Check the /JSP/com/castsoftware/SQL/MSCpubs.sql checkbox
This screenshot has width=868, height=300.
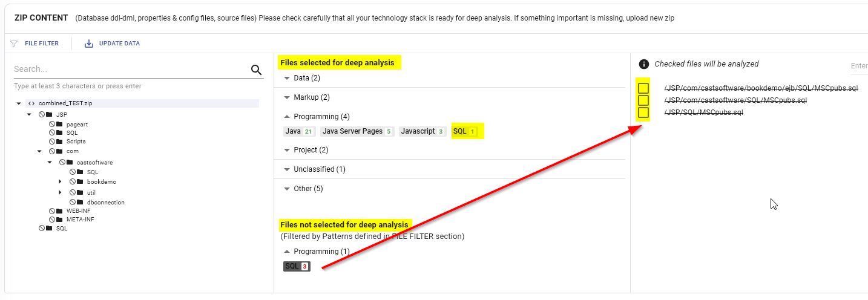[643, 100]
